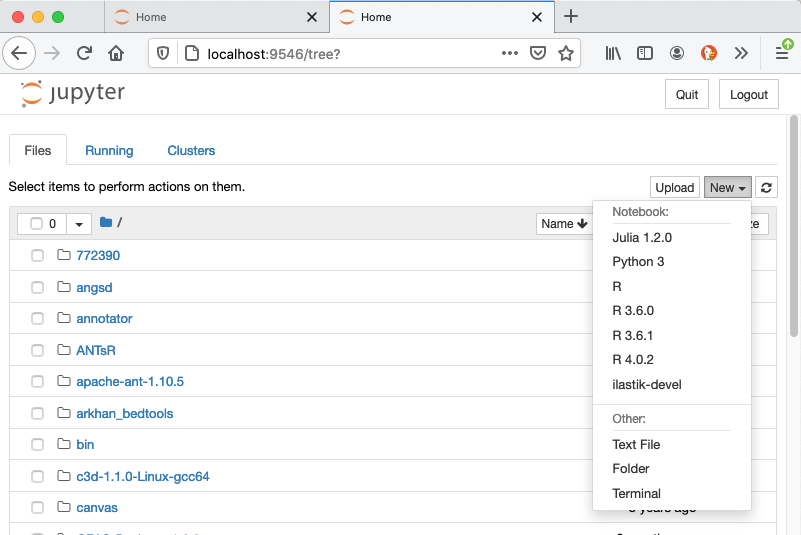Open a new Terminal
Screen dimensions: 801x535
[x=671, y=493]
